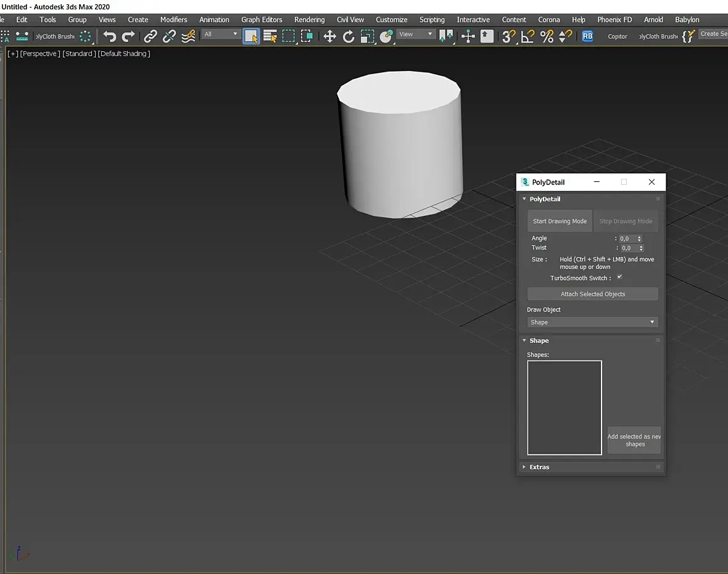Open the Draw Object Shape dropdown
This screenshot has height=574, width=728.
pos(592,322)
